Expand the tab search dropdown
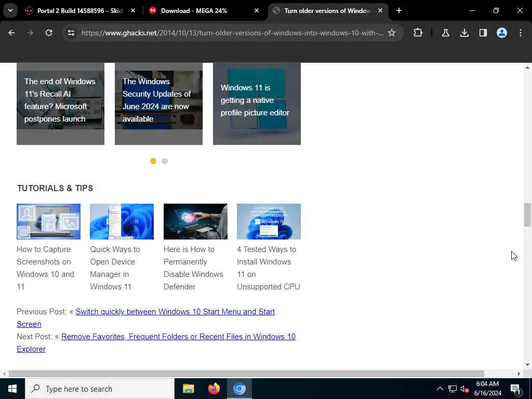The width and height of the screenshot is (532, 399). (x=10, y=10)
